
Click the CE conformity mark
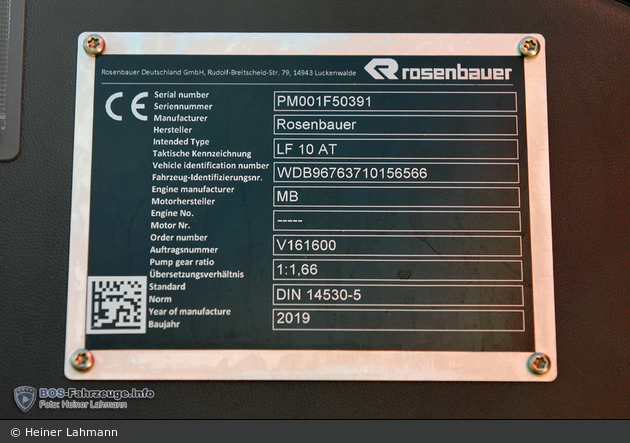[127, 106]
